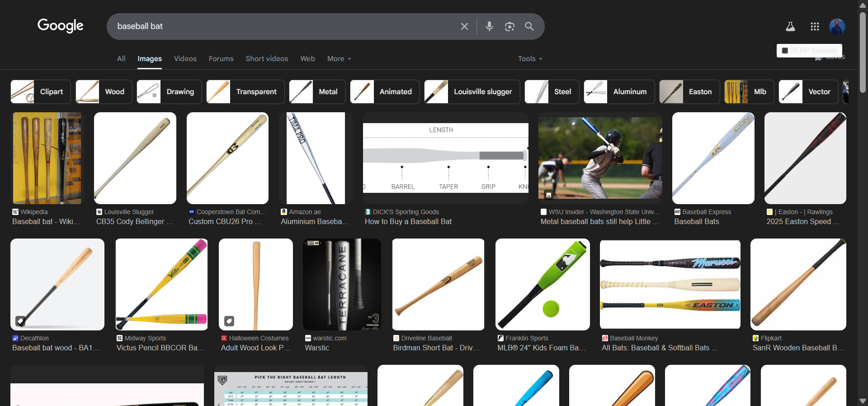Select the Mlb filter chip
This screenshot has height=406, width=868.
(749, 91)
